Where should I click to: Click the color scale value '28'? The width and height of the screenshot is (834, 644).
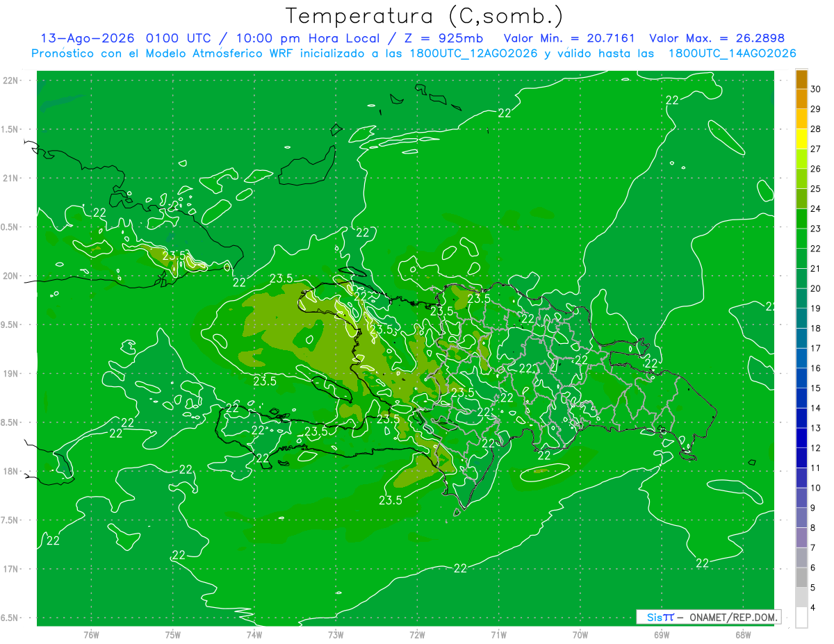(x=816, y=129)
